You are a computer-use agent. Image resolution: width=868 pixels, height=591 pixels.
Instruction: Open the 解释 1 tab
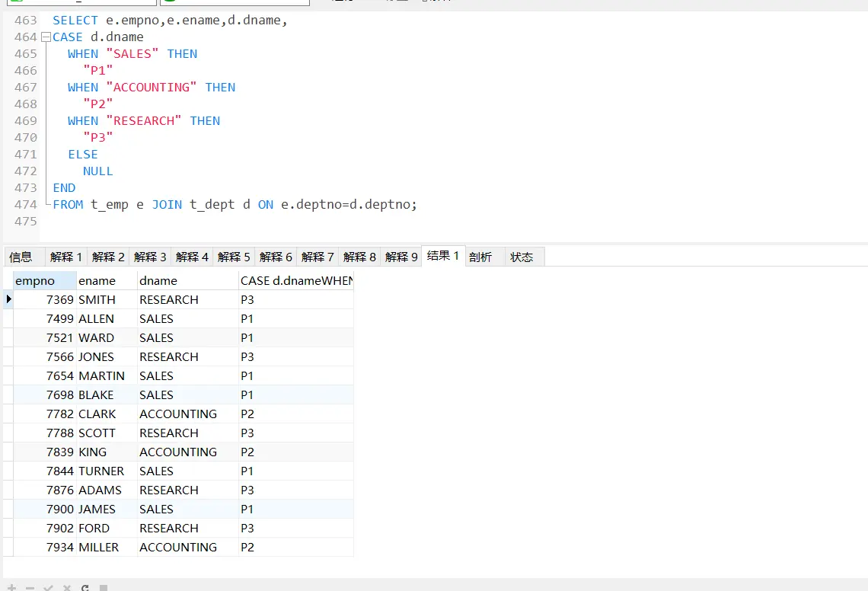click(x=66, y=257)
